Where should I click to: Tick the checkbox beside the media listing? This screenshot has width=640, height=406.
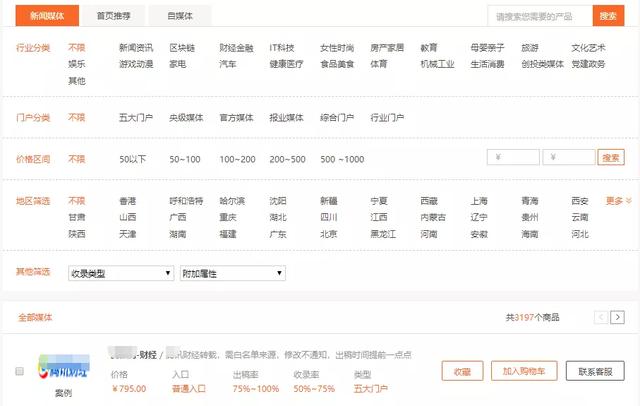(x=19, y=371)
